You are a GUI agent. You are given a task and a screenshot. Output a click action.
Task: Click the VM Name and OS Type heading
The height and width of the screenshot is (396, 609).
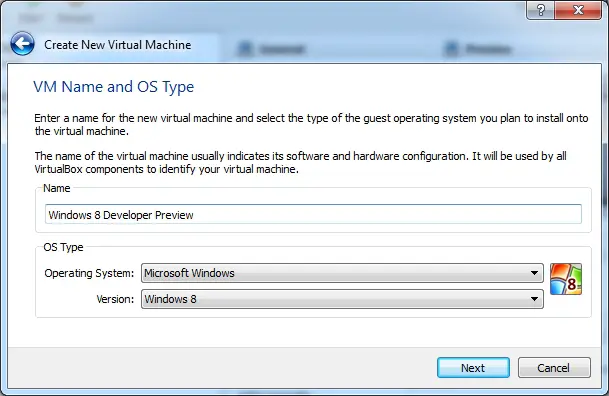pyautogui.click(x=113, y=87)
